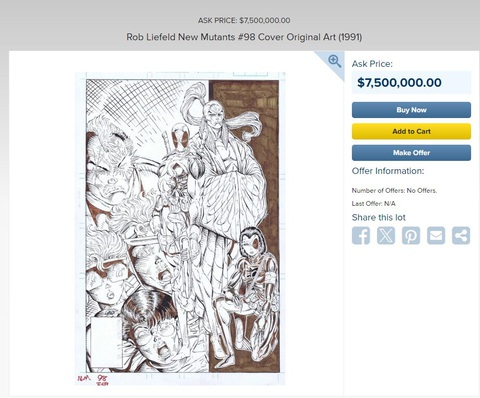Click the top ASK PRICE header text
Image resolution: width=480 pixels, height=398 pixels.
[244, 20]
